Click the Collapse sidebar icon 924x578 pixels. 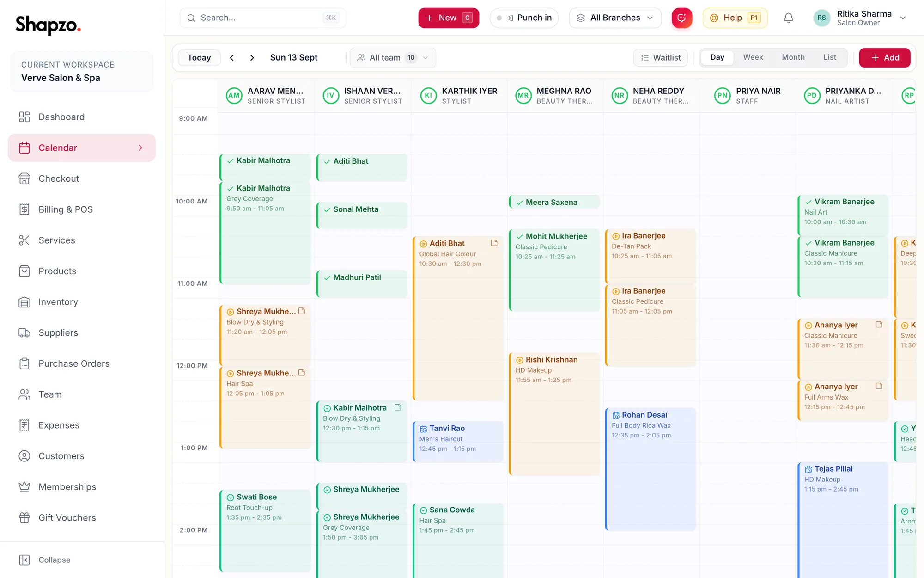[x=24, y=560]
